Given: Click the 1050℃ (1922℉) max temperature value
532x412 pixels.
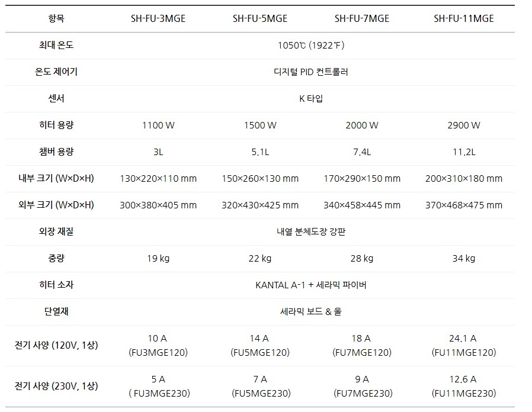Looking at the screenshot, I should (310, 45).
